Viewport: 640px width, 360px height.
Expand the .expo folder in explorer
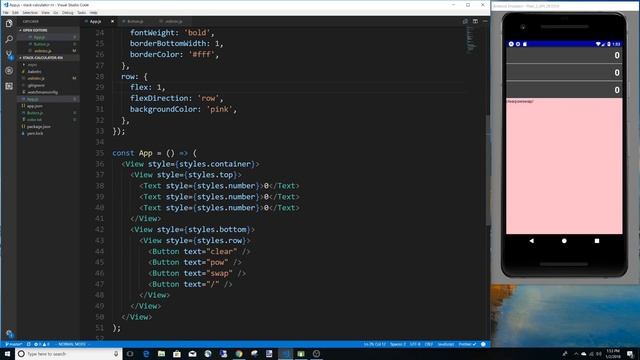pyautogui.click(x=48, y=64)
